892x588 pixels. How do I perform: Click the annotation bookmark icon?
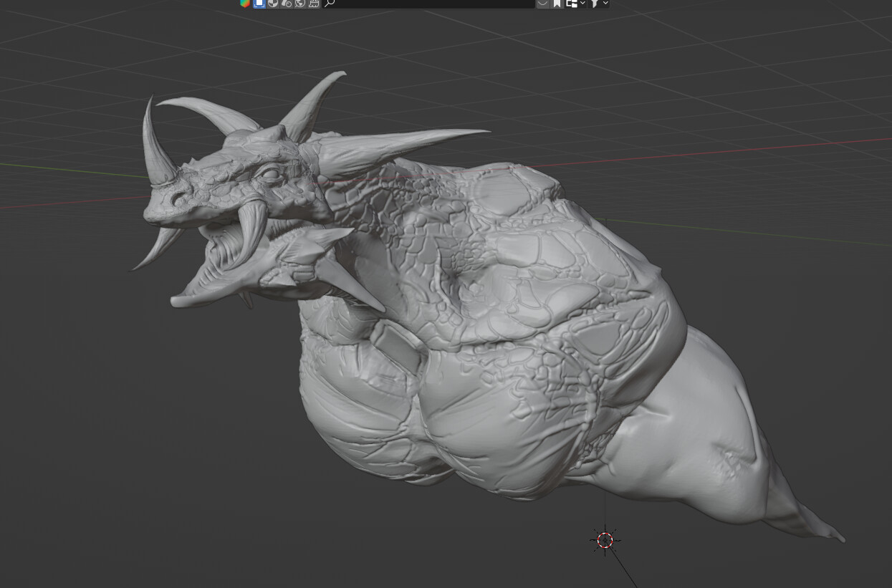[556, 4]
